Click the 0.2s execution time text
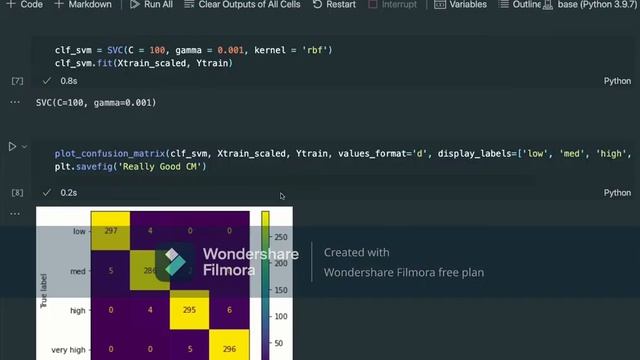 click(x=69, y=193)
